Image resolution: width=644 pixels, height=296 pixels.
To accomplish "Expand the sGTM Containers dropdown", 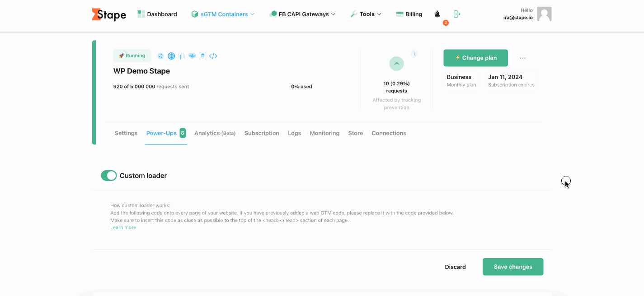I will [x=223, y=14].
